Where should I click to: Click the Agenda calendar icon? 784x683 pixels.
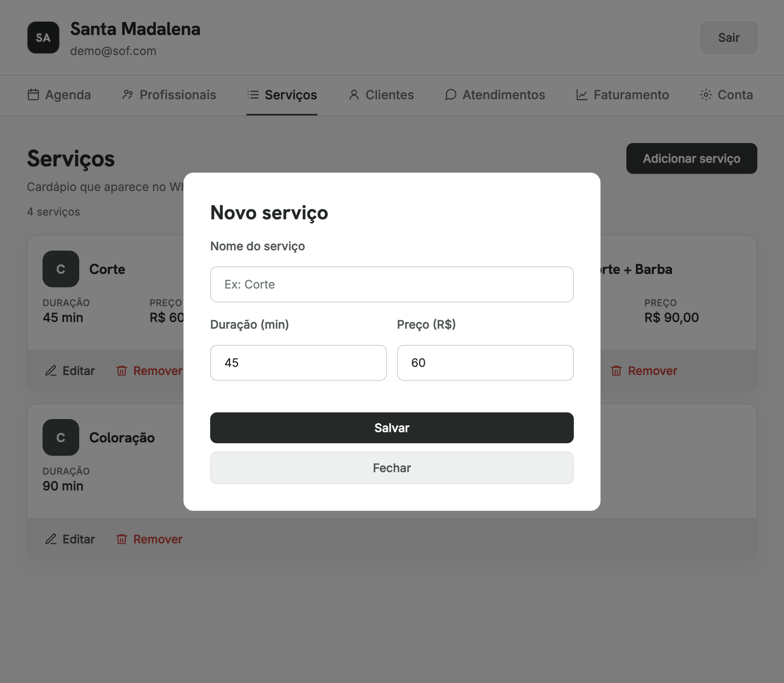click(x=33, y=95)
